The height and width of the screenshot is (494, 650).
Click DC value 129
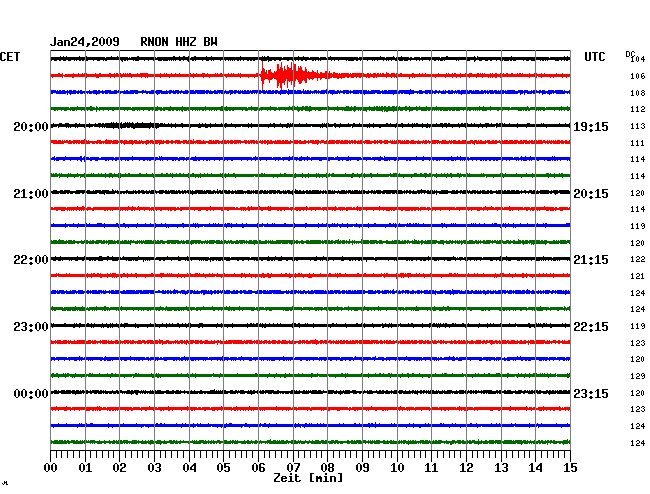(638, 376)
